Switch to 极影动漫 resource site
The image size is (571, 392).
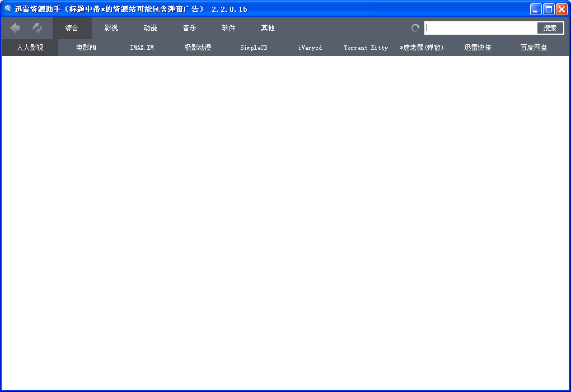click(x=198, y=48)
